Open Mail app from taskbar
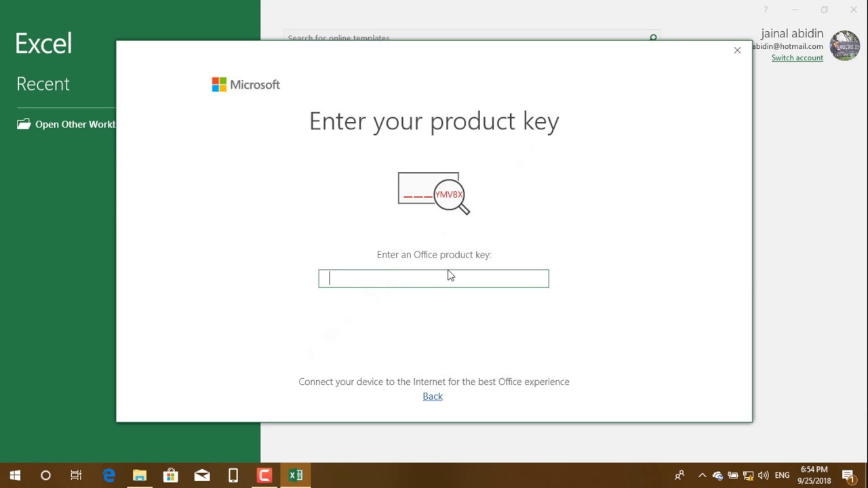The height and width of the screenshot is (488, 868). pos(202,475)
